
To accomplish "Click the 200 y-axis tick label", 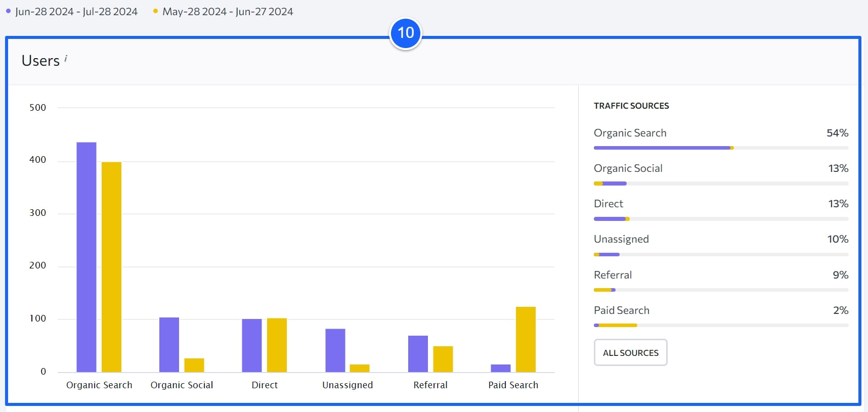I will 37,265.
